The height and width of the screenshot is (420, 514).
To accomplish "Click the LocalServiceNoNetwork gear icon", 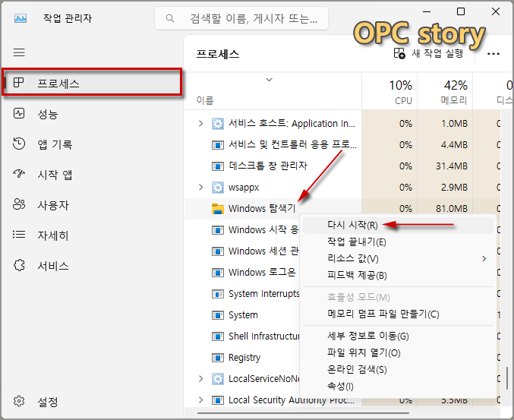I will (x=218, y=379).
